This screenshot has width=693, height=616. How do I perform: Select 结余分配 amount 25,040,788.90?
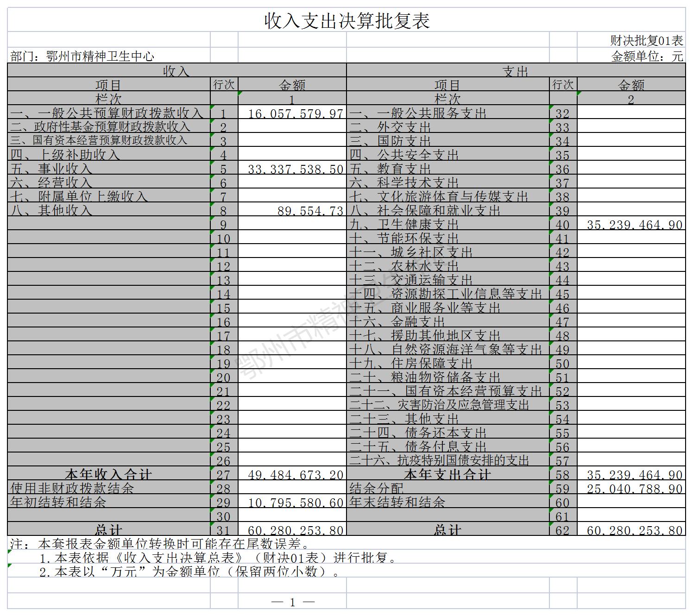631,488
